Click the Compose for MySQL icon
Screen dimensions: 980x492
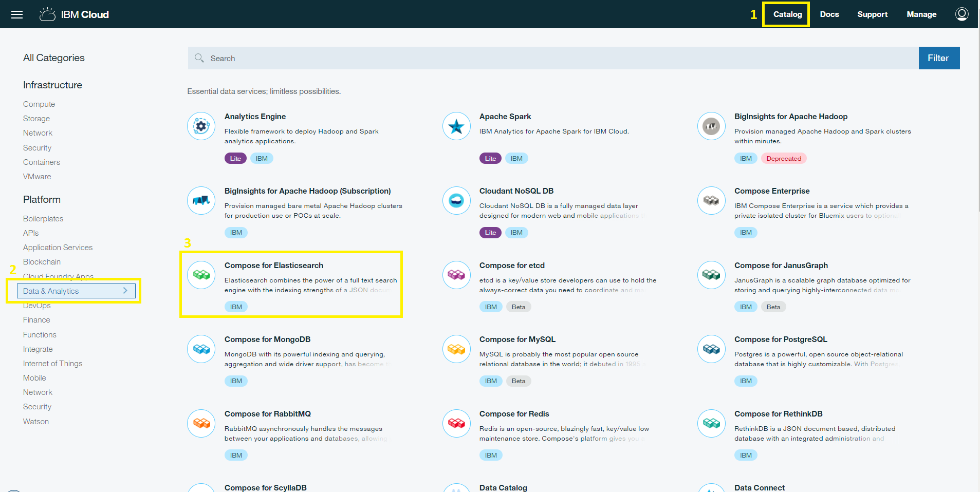point(456,349)
